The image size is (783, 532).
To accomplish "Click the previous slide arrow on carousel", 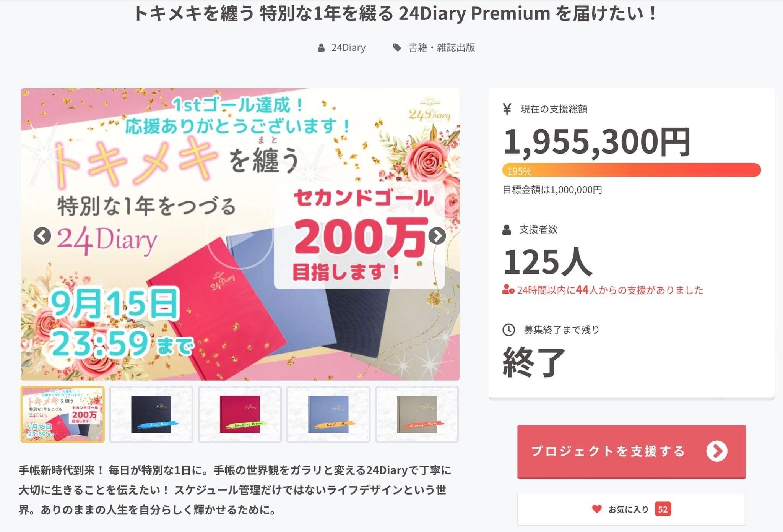I will coord(42,236).
